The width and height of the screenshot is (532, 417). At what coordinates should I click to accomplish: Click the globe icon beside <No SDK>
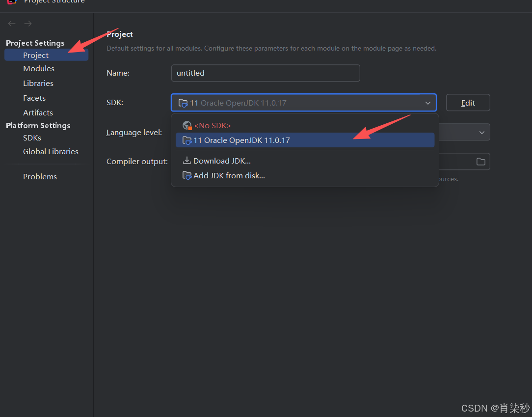[x=187, y=125]
